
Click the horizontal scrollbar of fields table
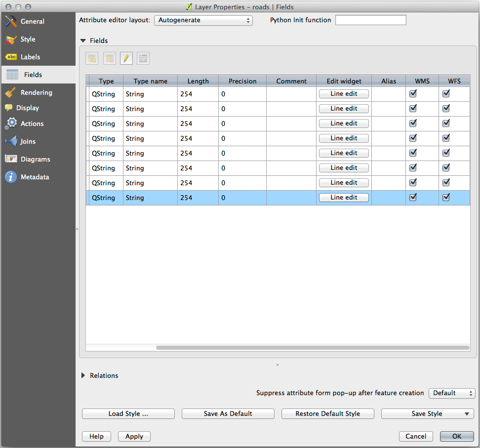point(312,348)
